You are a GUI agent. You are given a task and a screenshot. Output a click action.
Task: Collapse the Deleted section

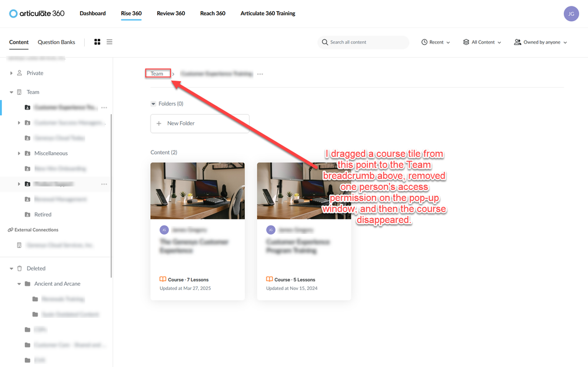[11, 269]
